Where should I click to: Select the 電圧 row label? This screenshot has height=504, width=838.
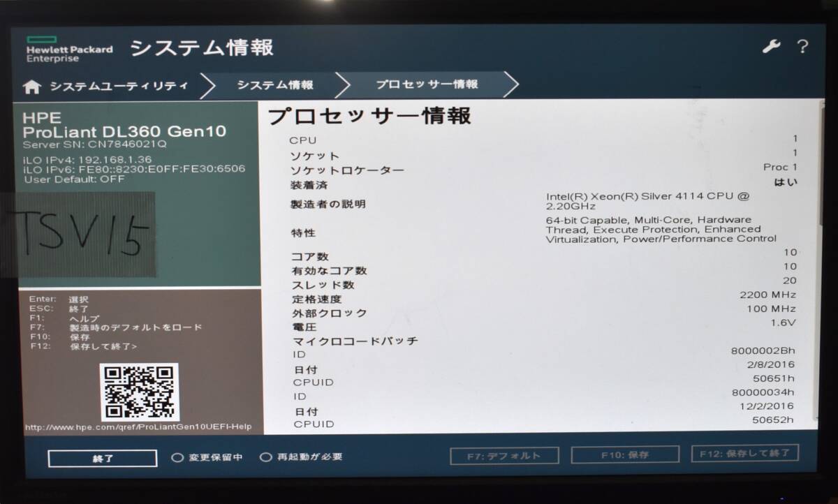pyautogui.click(x=304, y=327)
